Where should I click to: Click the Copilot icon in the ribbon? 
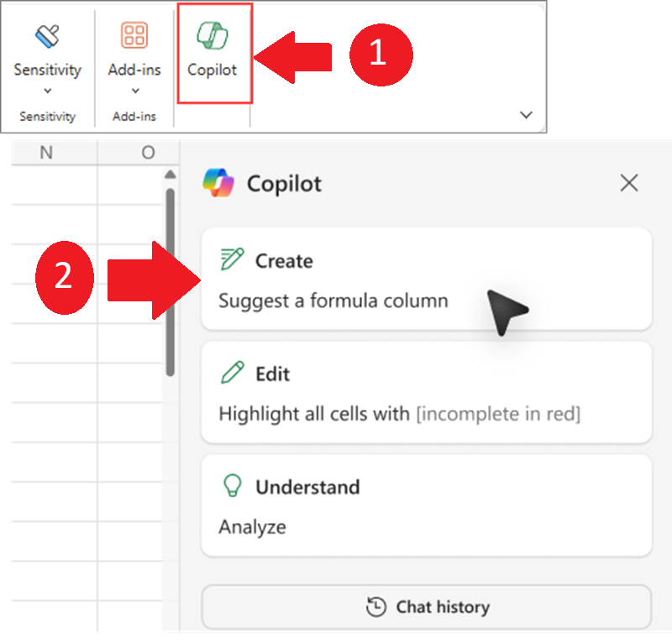[213, 36]
